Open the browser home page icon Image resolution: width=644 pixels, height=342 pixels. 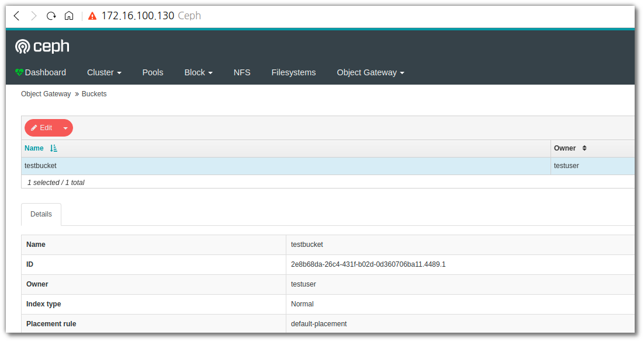pyautogui.click(x=69, y=16)
